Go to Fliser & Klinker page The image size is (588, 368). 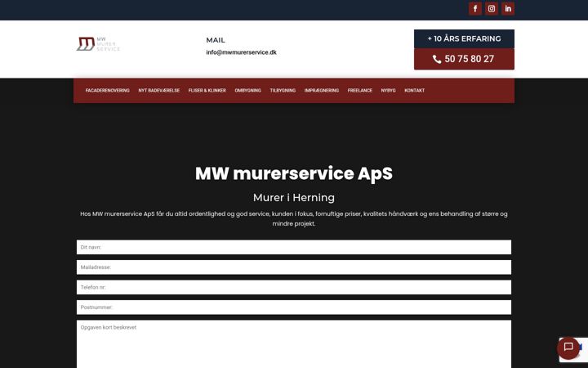[x=207, y=91]
